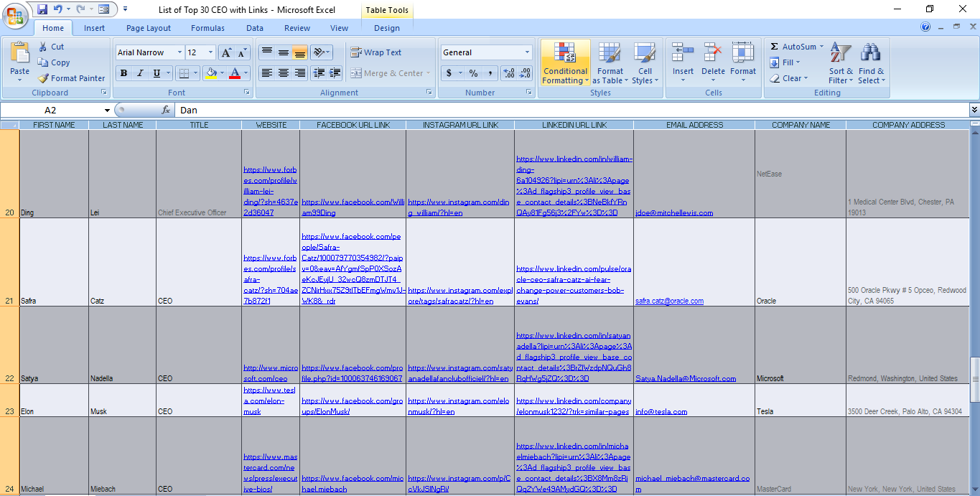
Task: Open the Name Box dropdown arrow
Action: [108, 111]
